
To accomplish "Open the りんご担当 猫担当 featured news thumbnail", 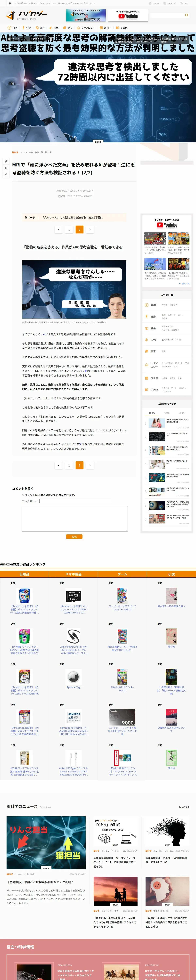I will tap(46, 843).
